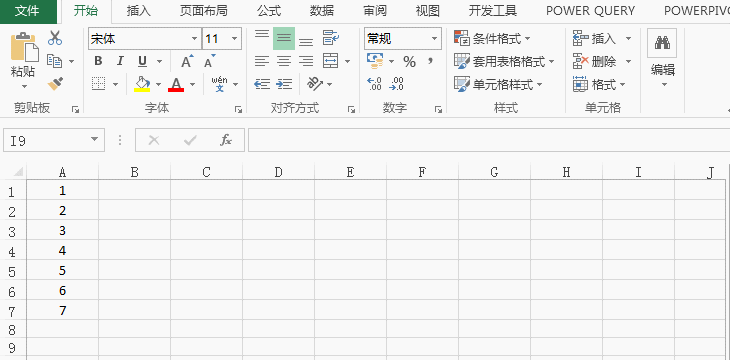The height and width of the screenshot is (360, 730).
Task: Apply cell borders icon
Action: pos(98,84)
